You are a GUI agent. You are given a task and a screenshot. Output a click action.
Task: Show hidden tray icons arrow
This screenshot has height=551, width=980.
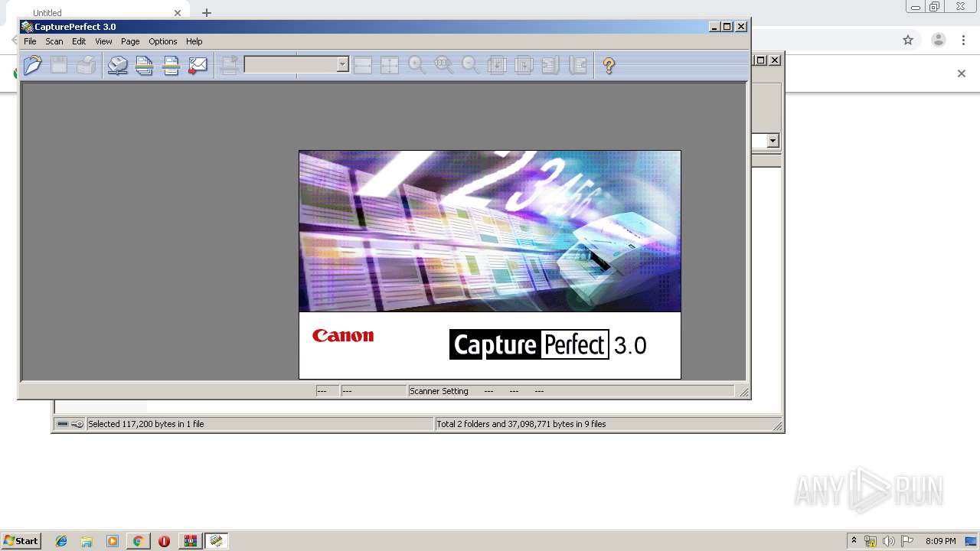coord(854,540)
